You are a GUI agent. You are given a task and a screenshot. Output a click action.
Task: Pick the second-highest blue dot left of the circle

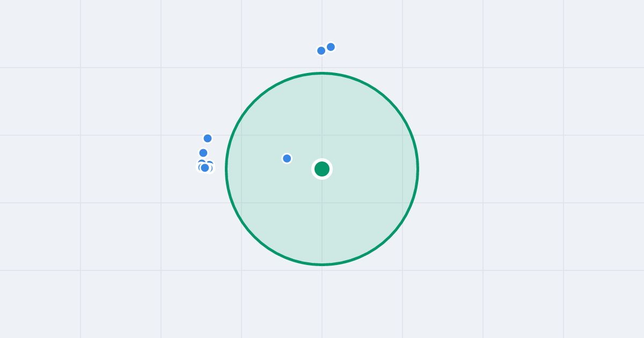[203, 153]
